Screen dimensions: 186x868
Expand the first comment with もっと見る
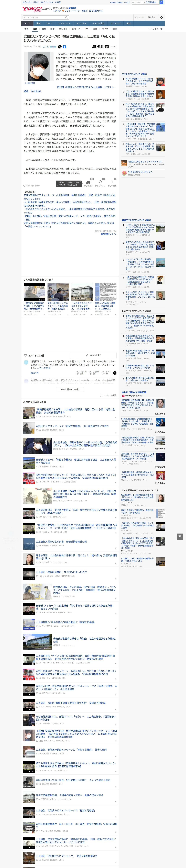[45, 368]
